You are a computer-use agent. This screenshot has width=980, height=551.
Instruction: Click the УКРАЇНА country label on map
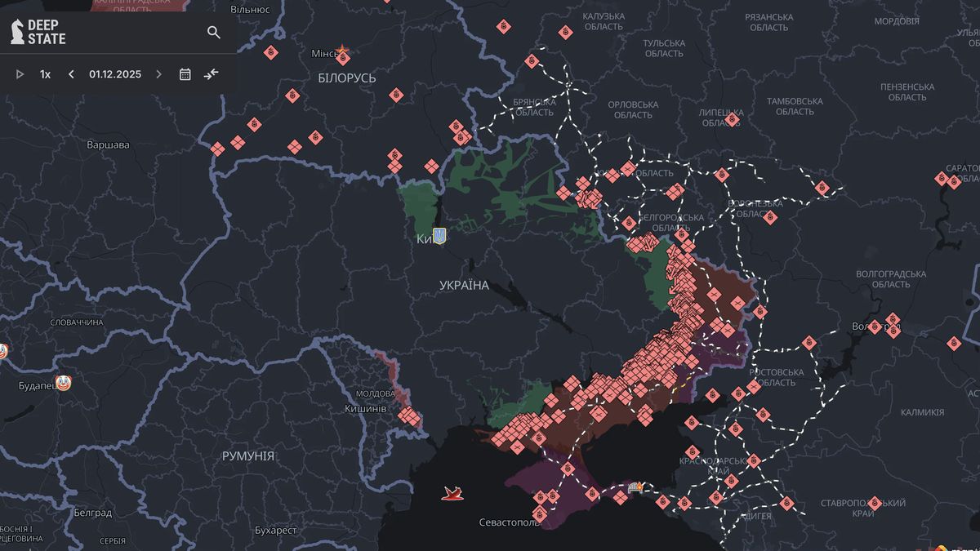click(x=464, y=286)
